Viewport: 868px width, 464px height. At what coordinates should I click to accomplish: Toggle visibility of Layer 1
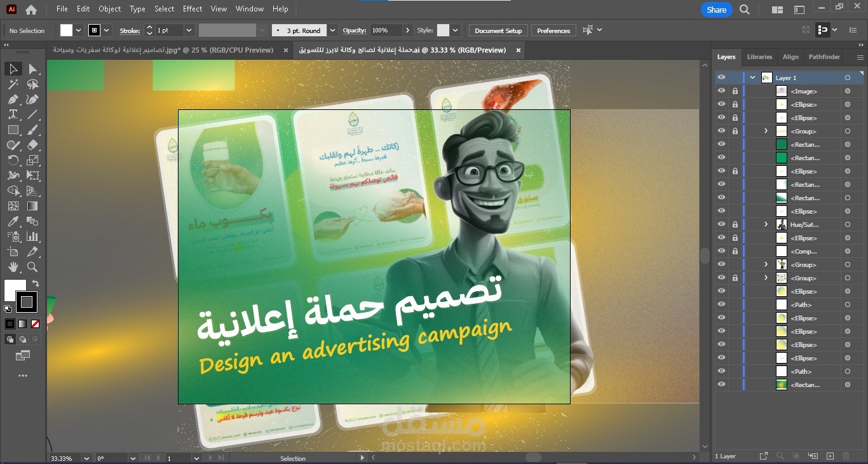721,78
